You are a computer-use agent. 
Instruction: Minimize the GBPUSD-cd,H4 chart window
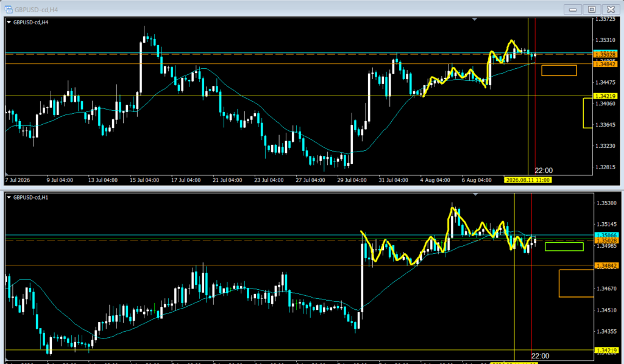pyautogui.click(x=573, y=9)
